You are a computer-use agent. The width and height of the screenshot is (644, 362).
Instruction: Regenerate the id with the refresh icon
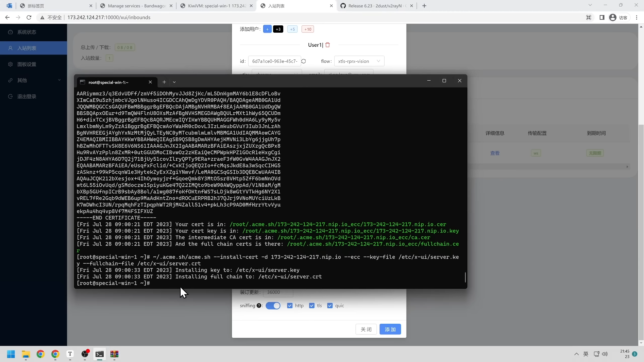(304, 61)
